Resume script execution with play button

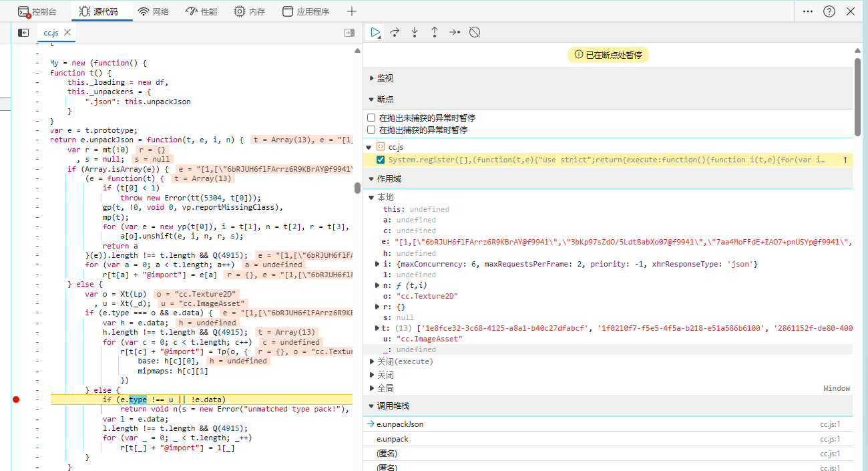click(x=376, y=32)
